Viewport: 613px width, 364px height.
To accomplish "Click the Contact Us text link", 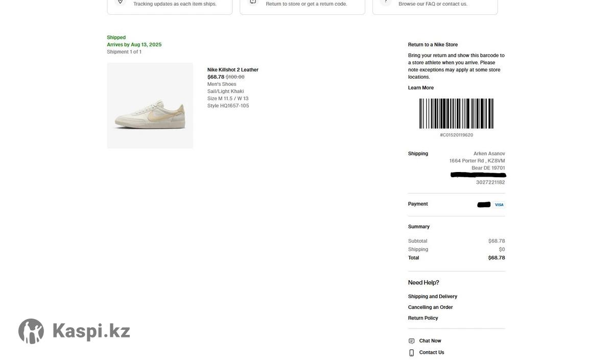I will pos(432,353).
